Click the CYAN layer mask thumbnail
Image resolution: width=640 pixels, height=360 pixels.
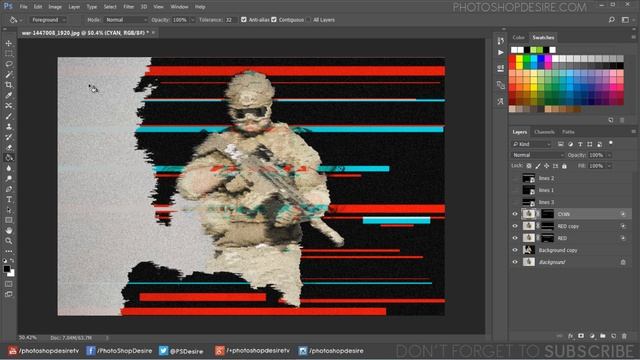pos(547,214)
